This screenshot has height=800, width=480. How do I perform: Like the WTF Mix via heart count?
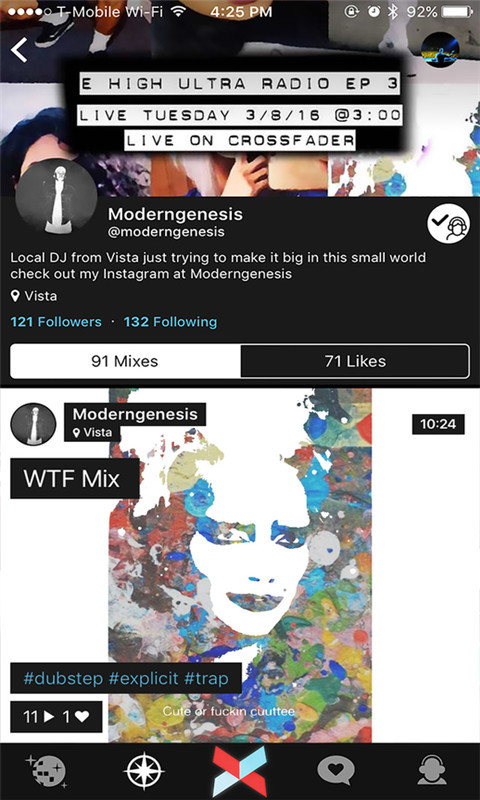coord(76,717)
